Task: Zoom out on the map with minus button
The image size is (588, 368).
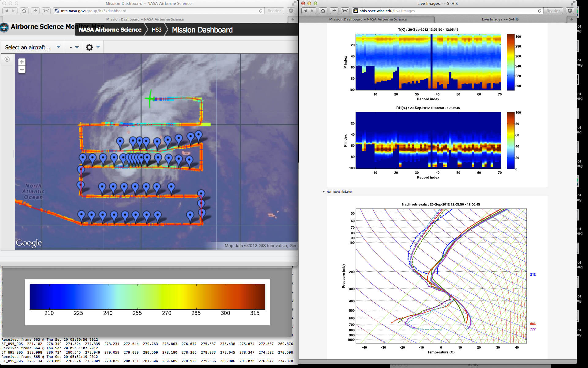Action: 22,70
